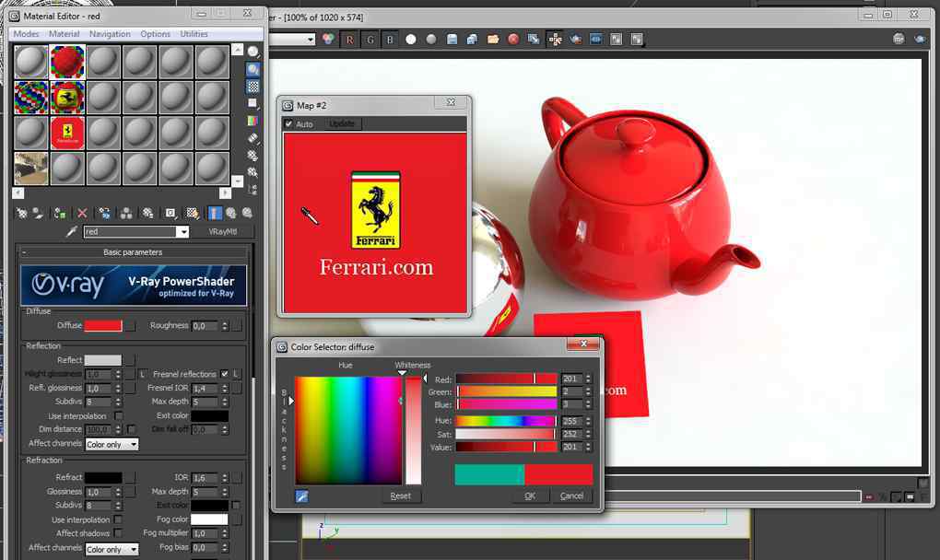940x560 pixels.
Task: Click the red X Reset Material icon
Action: pos(82,213)
